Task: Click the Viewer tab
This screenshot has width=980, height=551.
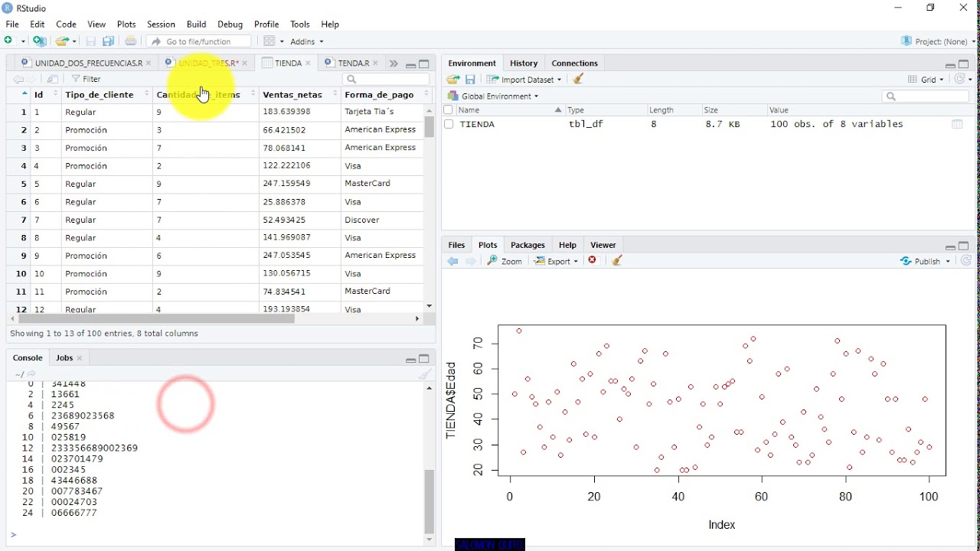Action: (x=603, y=245)
